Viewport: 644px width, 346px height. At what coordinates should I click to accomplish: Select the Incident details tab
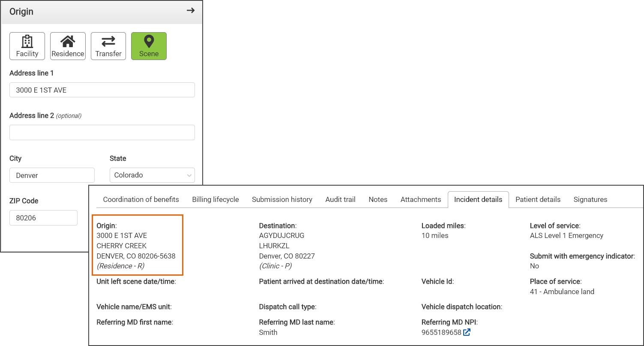pos(478,199)
